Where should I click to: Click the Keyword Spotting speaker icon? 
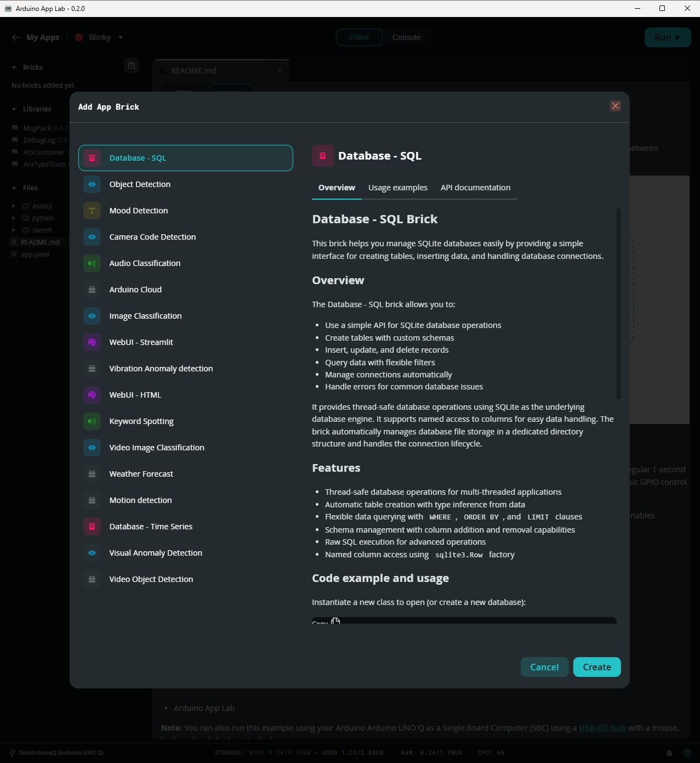92,421
